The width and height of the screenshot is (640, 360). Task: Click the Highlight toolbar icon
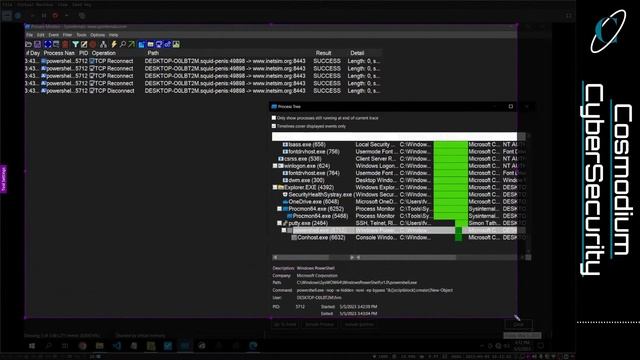click(84, 44)
